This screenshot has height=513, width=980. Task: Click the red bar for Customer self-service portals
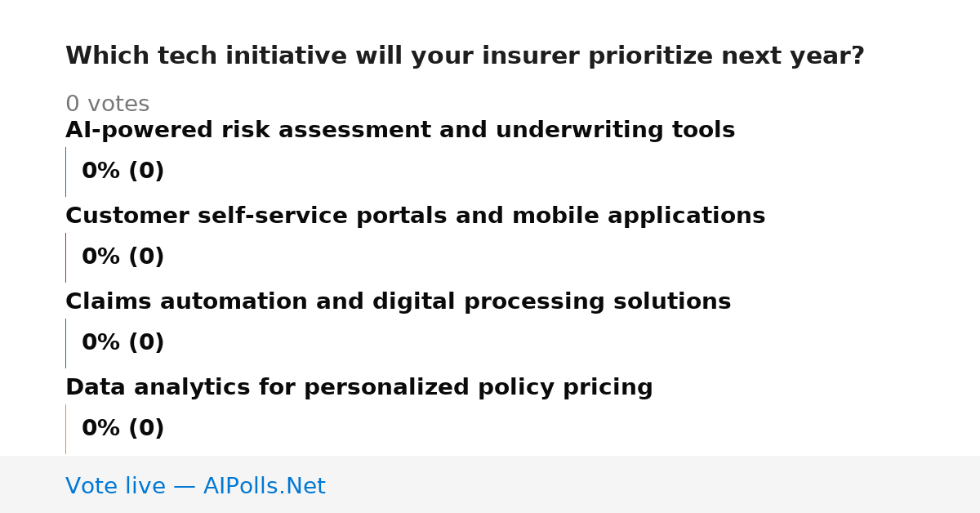[65, 257]
